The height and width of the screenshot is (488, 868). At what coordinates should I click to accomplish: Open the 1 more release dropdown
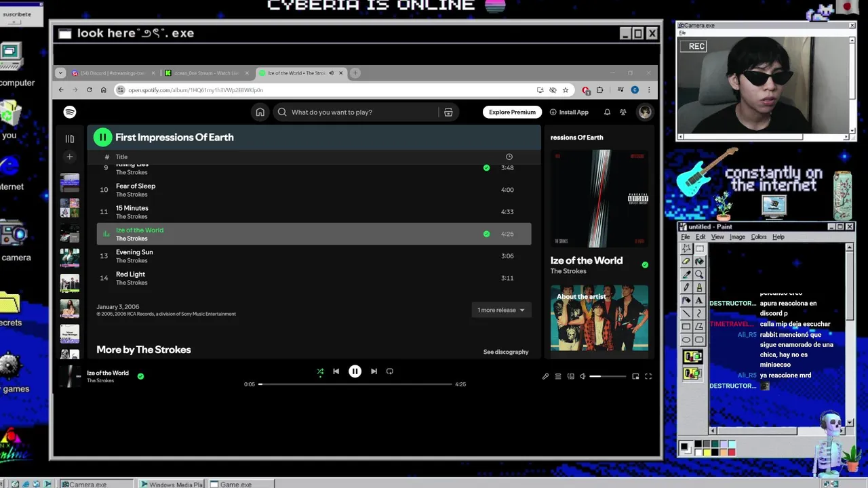click(500, 310)
